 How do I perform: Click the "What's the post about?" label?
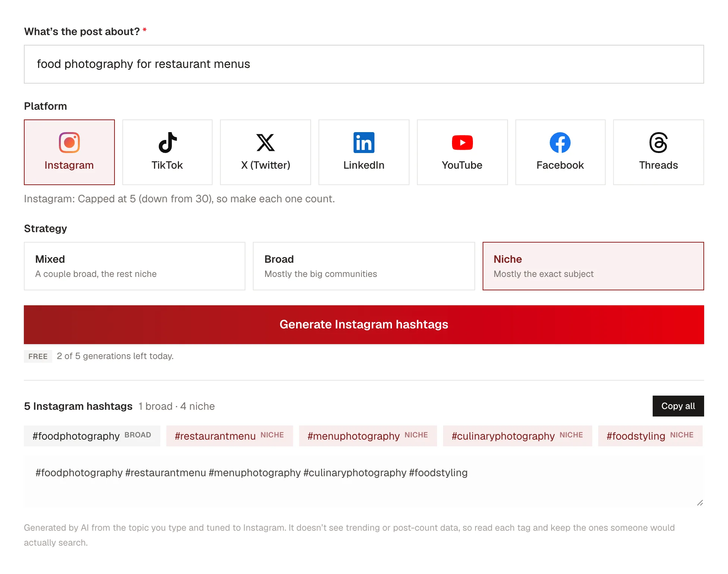pos(82,32)
